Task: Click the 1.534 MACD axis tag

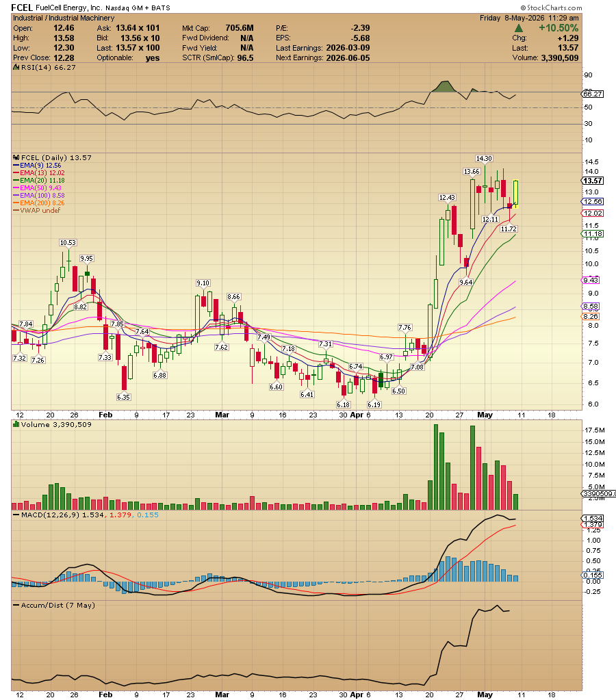Action: click(x=593, y=518)
